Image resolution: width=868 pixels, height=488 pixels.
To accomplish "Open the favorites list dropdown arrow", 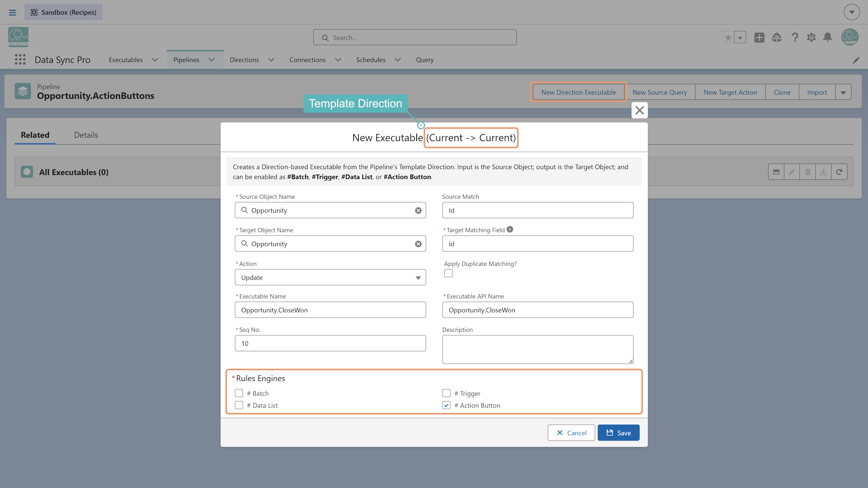I will pos(740,38).
